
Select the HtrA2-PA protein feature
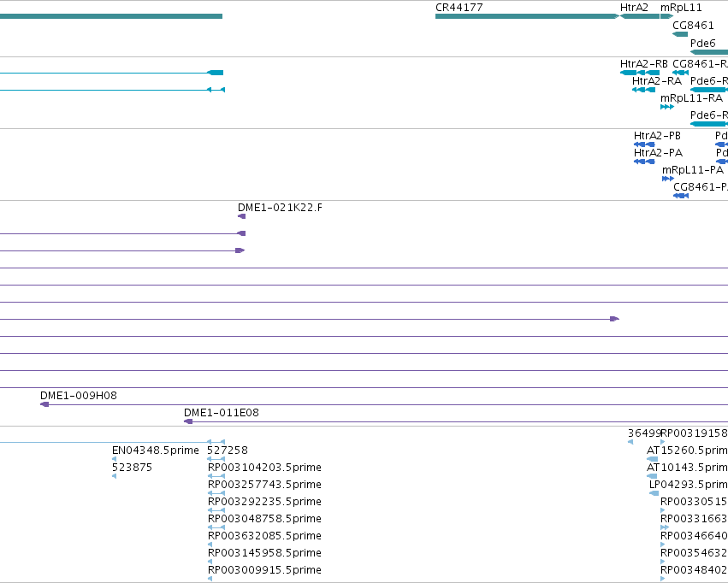click(644, 162)
